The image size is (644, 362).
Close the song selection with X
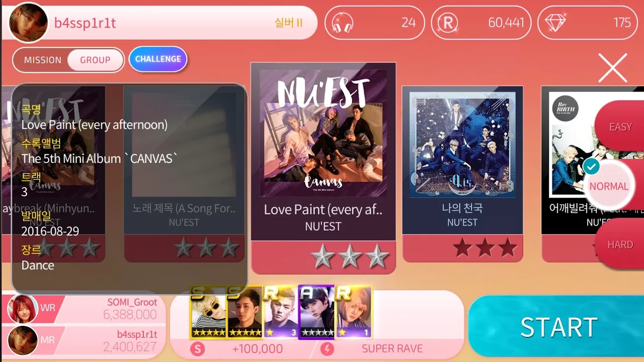[613, 68]
